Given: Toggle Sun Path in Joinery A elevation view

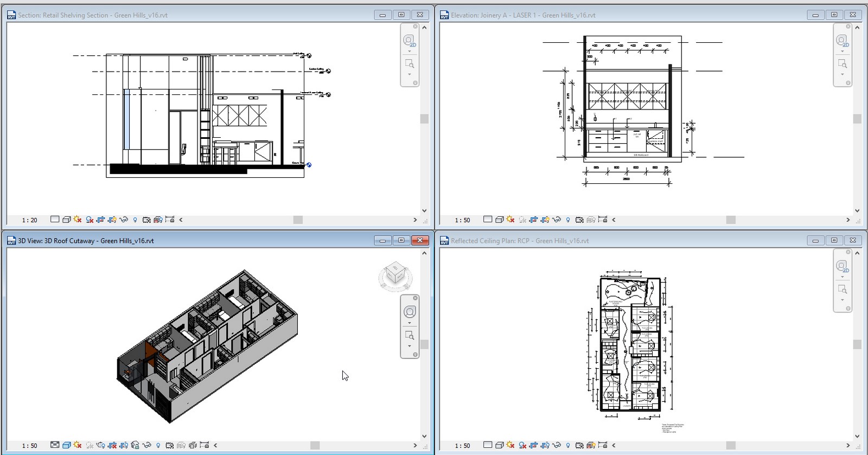Looking at the screenshot, I should point(510,220).
